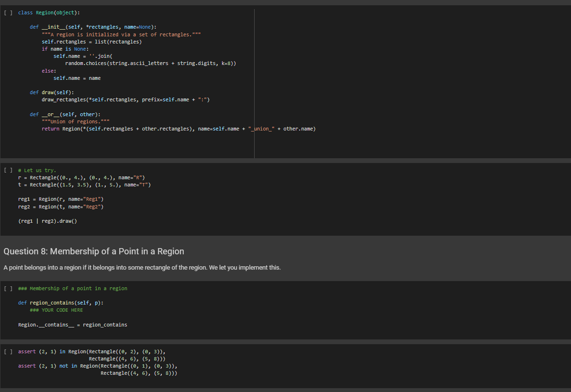Viewport: 571px width, 392px height.
Task: Run the region_contains code cell
Action: point(9,288)
